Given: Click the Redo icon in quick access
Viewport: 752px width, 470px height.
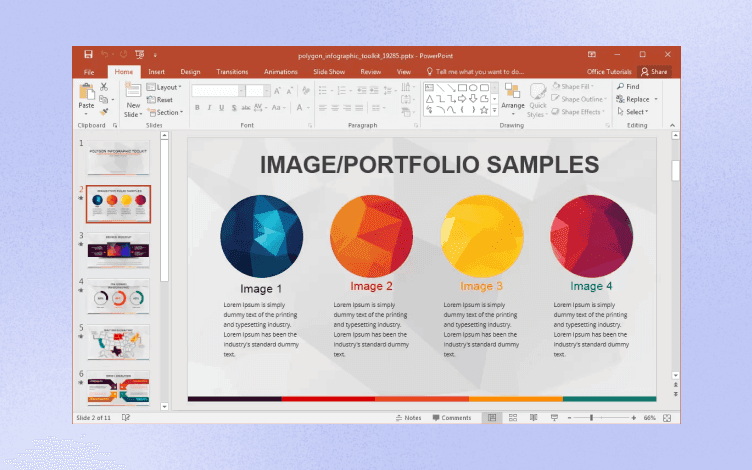Looking at the screenshot, I should 123,54.
